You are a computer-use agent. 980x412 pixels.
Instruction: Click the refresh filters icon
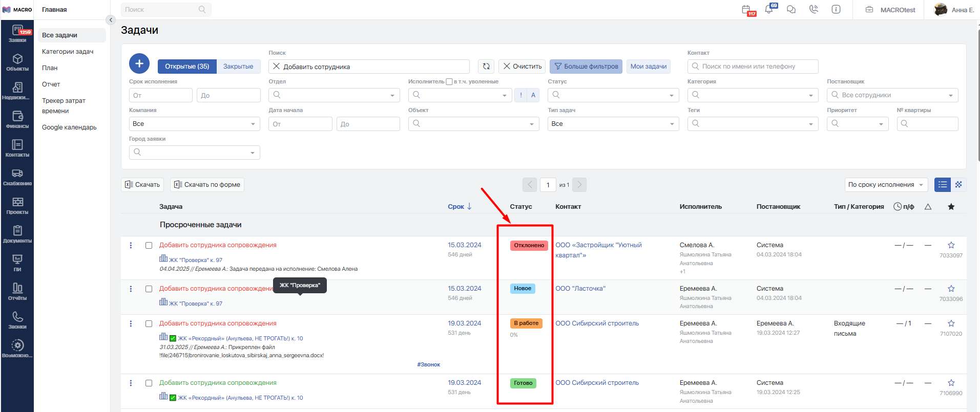tap(486, 67)
